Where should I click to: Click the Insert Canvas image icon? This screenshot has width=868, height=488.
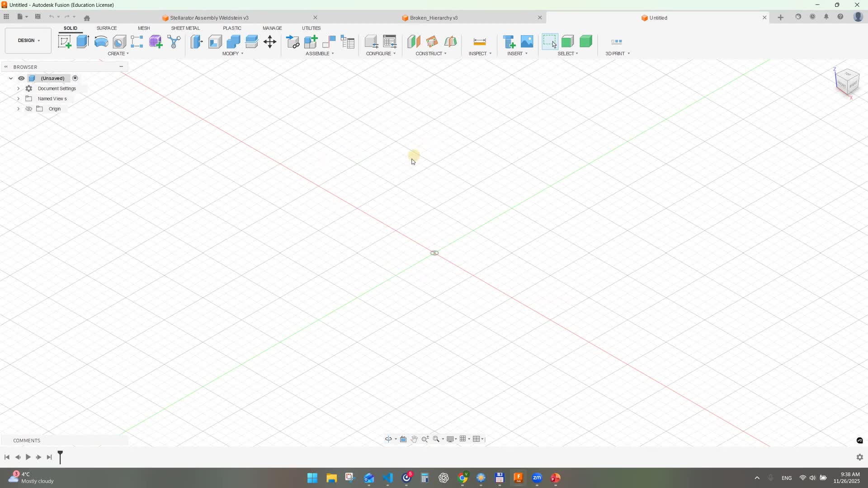click(527, 42)
